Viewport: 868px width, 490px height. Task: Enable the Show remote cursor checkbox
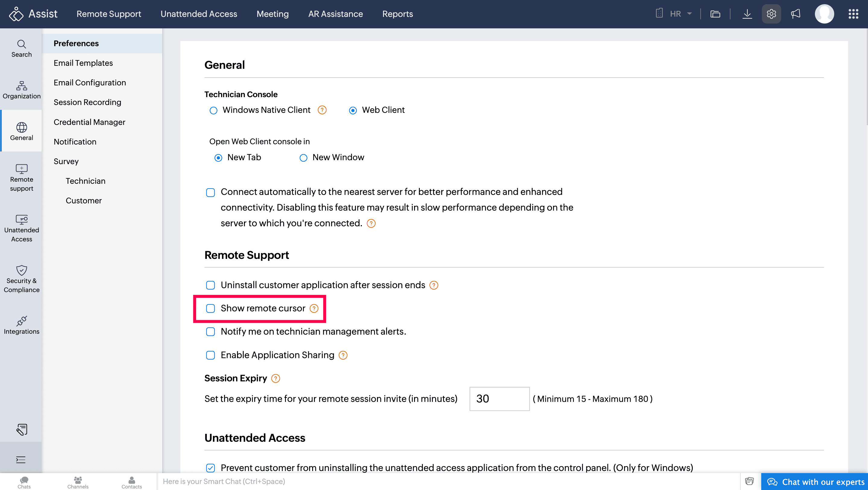(211, 308)
